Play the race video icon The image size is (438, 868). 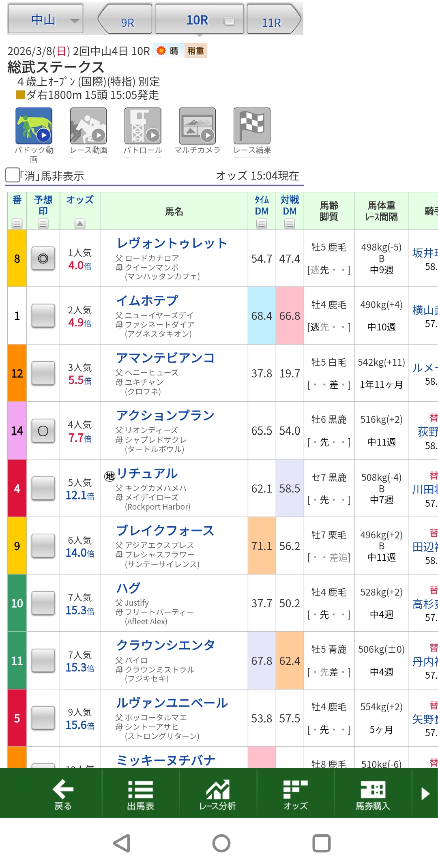tap(88, 126)
